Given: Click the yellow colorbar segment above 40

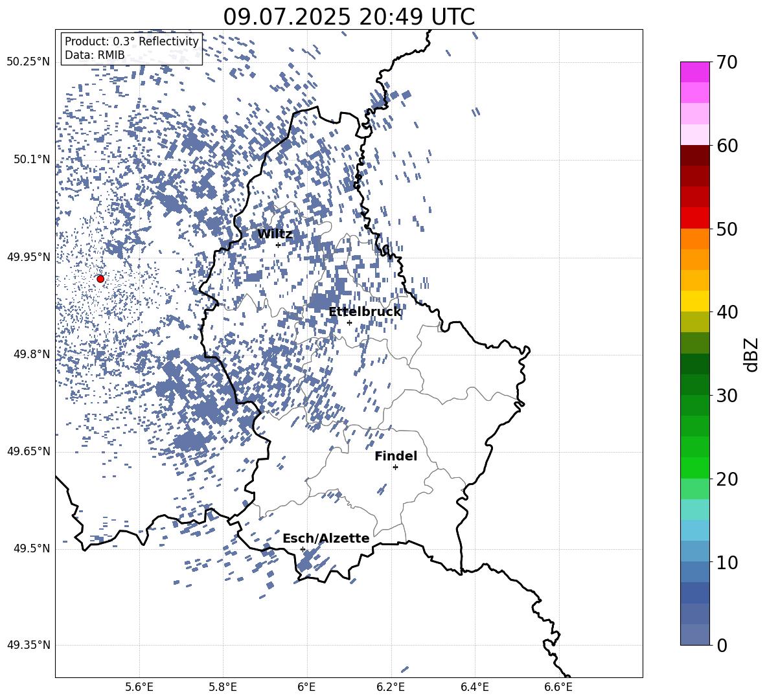Looking at the screenshot, I should pyautogui.click(x=694, y=301).
